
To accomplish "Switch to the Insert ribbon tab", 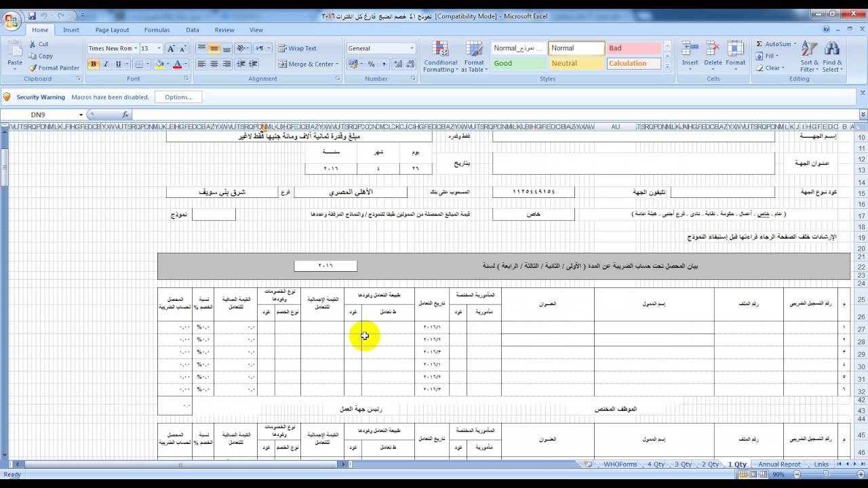I will point(71,30).
